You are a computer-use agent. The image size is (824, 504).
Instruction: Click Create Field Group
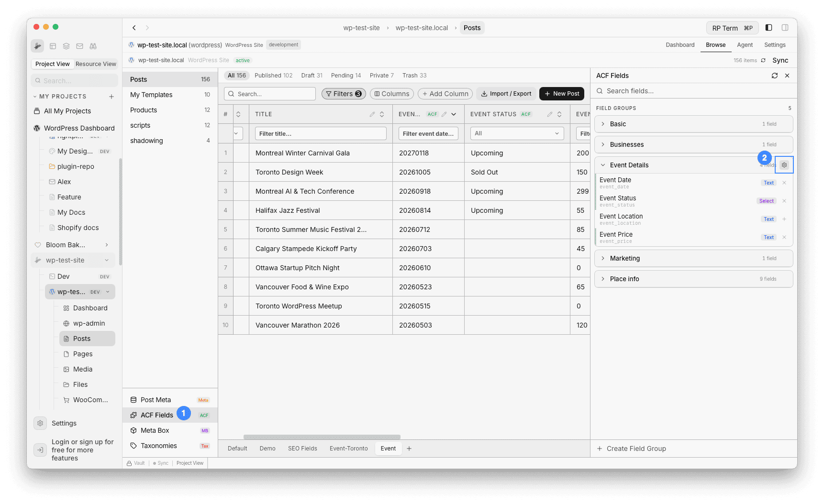(x=632, y=449)
